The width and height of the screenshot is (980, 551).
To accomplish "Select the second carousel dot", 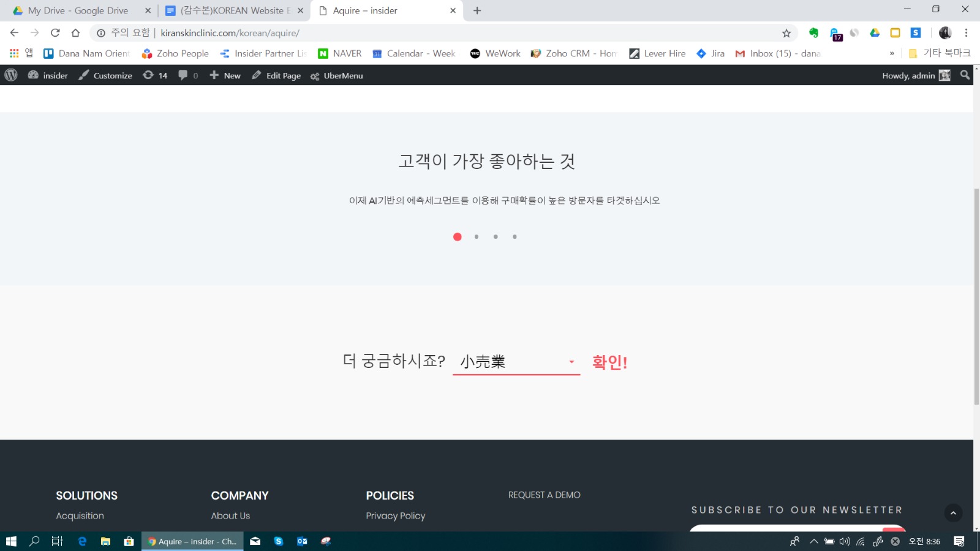I will 477,237.
